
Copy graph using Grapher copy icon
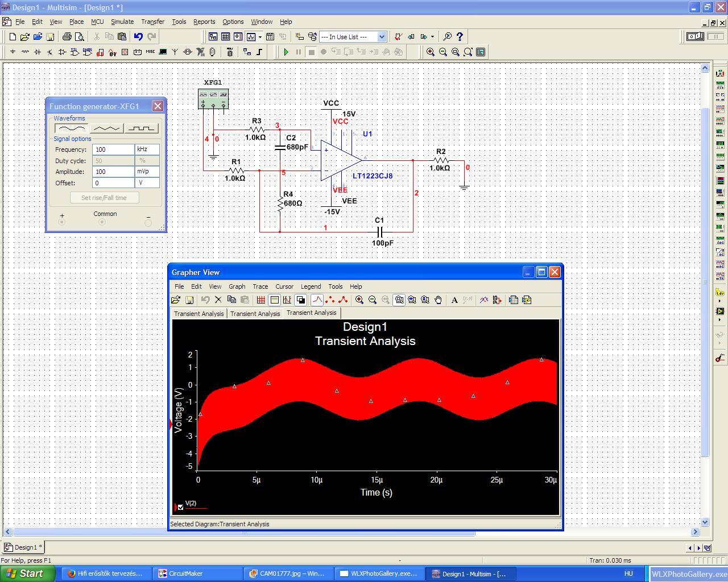231,300
